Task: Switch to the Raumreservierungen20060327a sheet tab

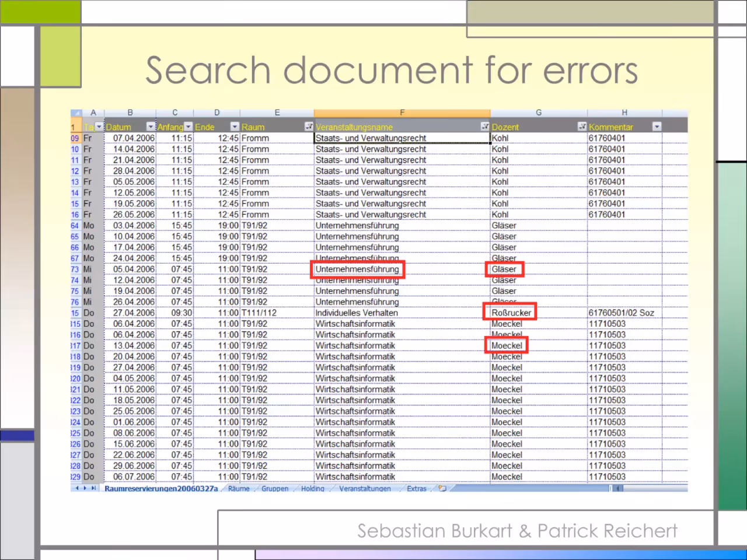Action: click(161, 488)
